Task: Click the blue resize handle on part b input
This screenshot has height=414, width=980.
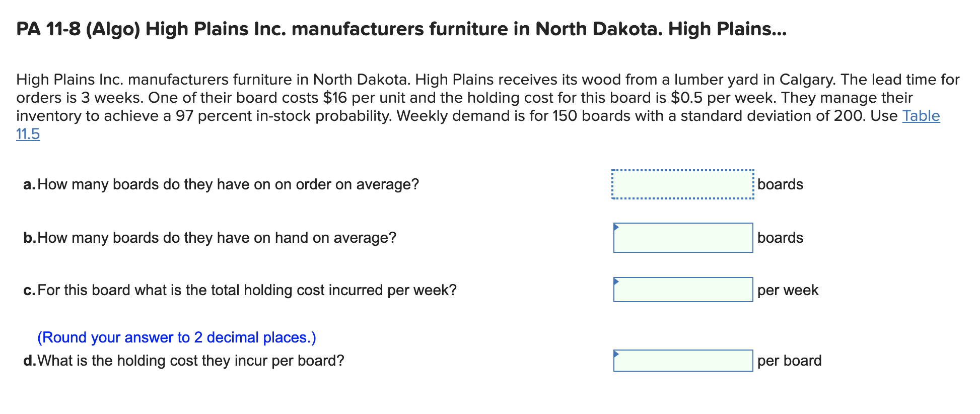Action: click(x=616, y=227)
